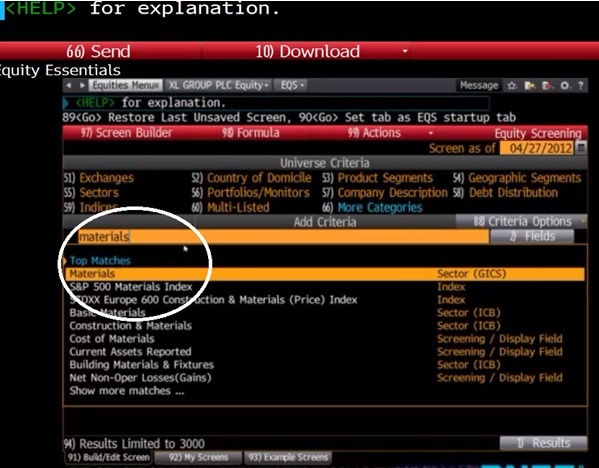Select Materials Sector (GICS) match
Viewport: 599px width, 468px height.
pos(325,274)
